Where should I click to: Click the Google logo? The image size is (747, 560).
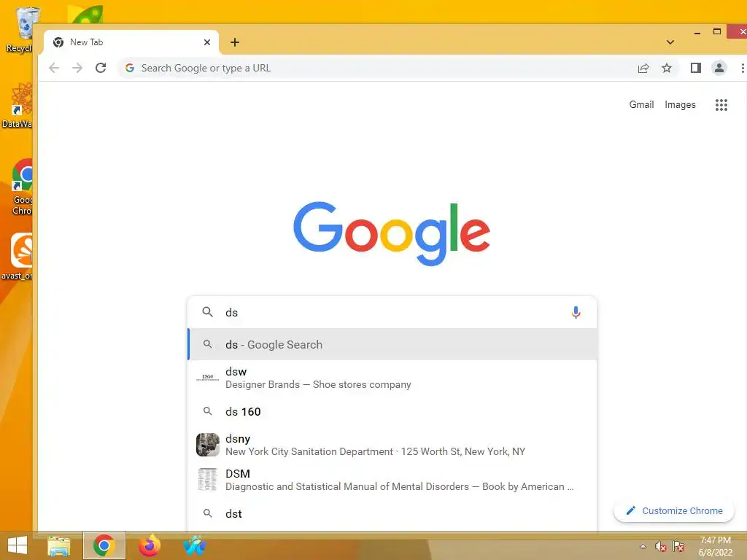(x=392, y=233)
